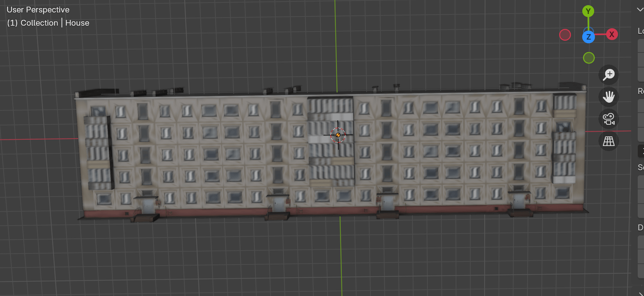Image resolution: width=644 pixels, height=296 pixels.
Task: Click the left side balcony stack
Action: (98, 152)
